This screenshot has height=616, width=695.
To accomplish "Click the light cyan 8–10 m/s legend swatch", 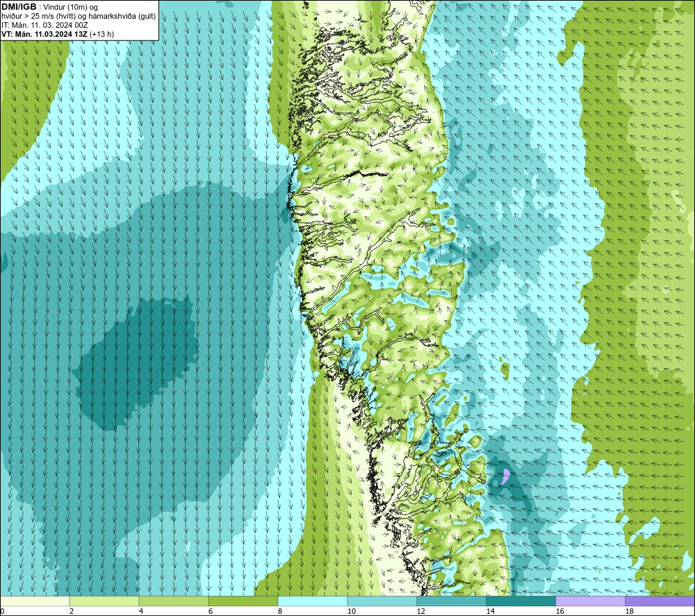I will 313,601.
